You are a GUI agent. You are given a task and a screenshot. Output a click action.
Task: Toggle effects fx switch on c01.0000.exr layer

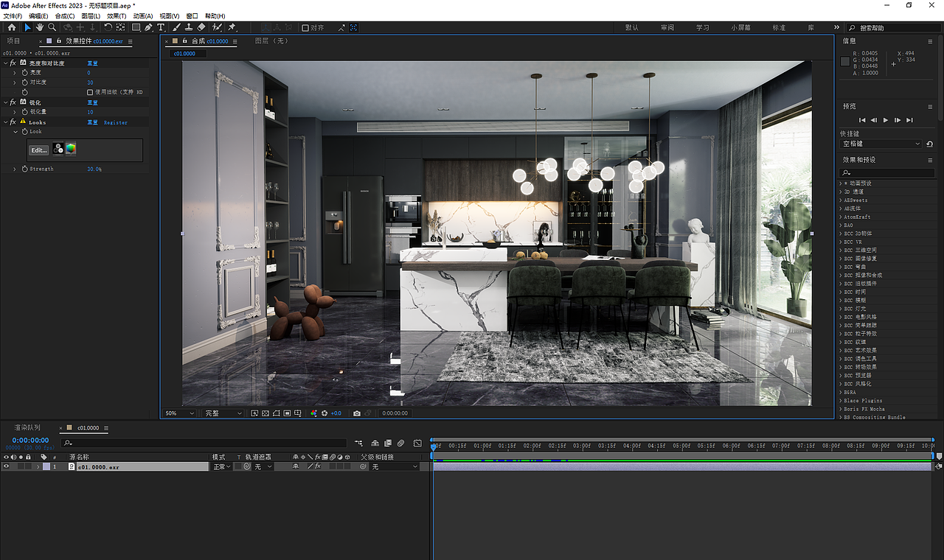318,466
